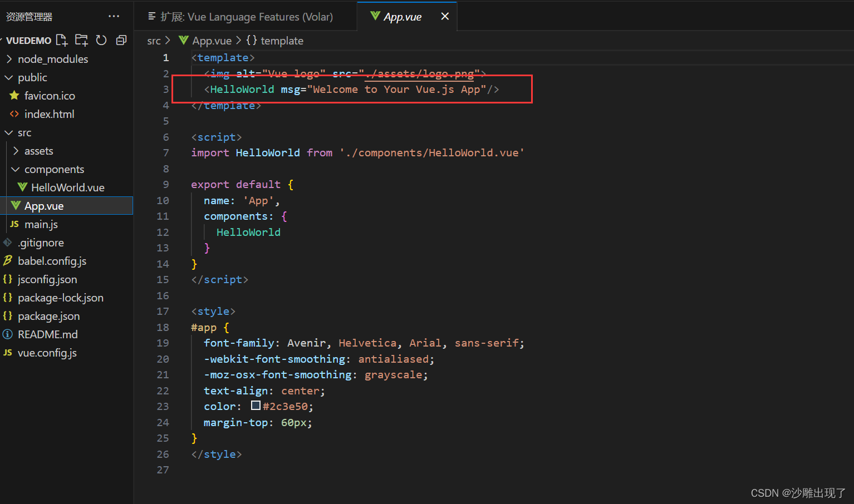Click the template breadcrumb item
Viewport: 854px width, 504px height.
pos(282,40)
